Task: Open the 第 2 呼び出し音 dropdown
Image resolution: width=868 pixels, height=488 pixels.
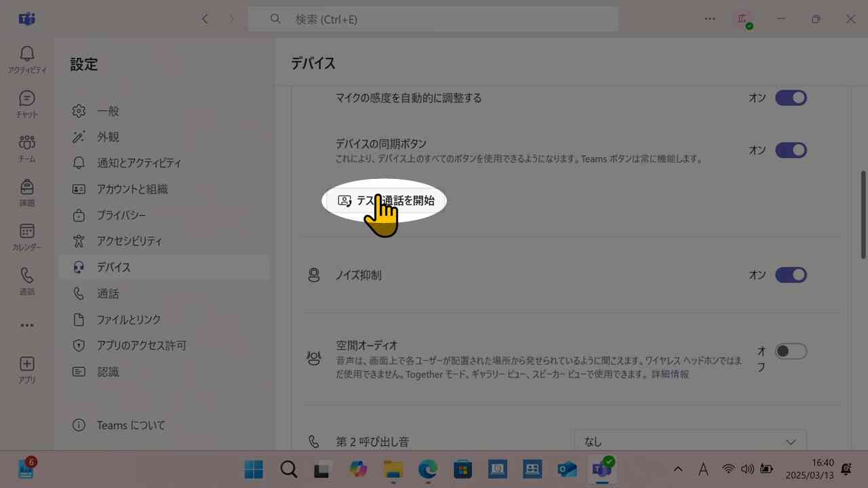Action: pyautogui.click(x=689, y=441)
